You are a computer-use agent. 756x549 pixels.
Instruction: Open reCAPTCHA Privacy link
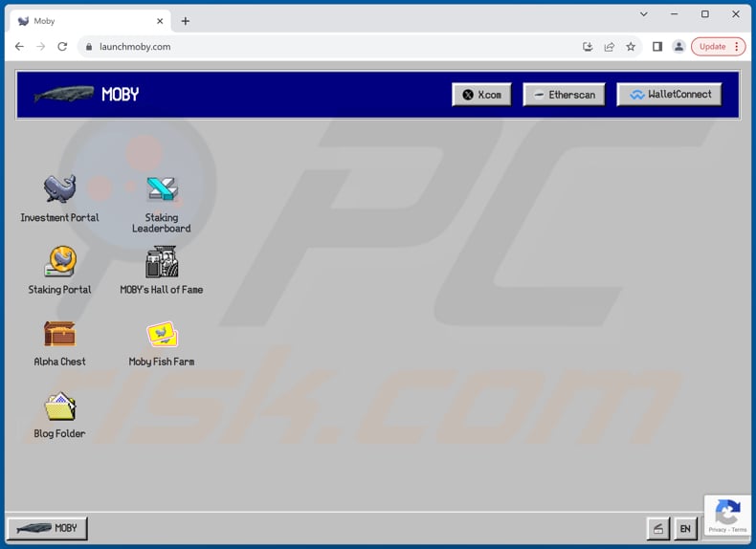718,530
